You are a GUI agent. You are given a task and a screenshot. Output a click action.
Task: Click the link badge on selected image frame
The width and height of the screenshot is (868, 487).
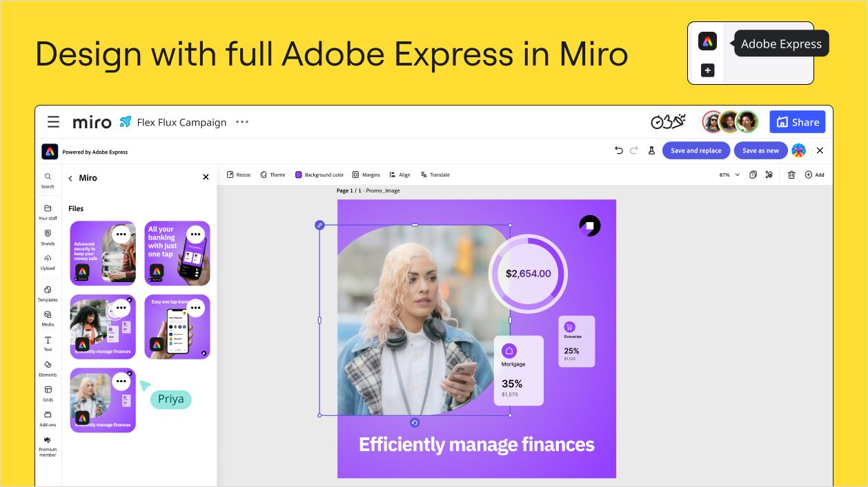pos(319,225)
